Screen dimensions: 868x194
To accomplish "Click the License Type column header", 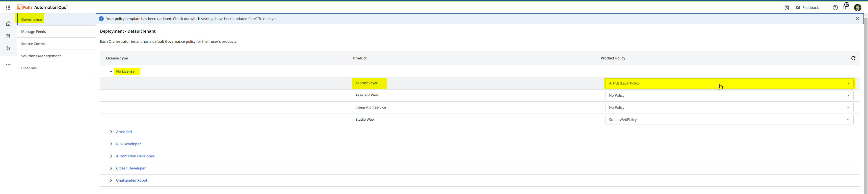I will click(117, 58).
